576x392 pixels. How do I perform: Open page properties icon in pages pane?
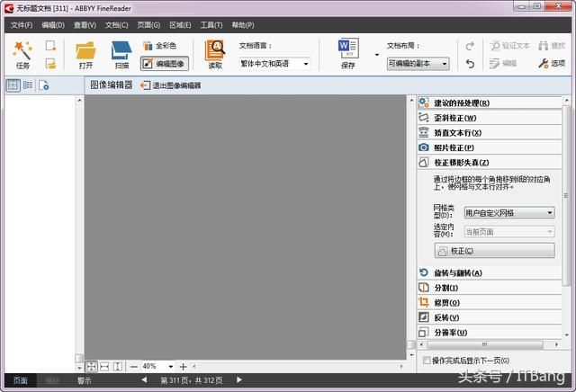[44, 85]
